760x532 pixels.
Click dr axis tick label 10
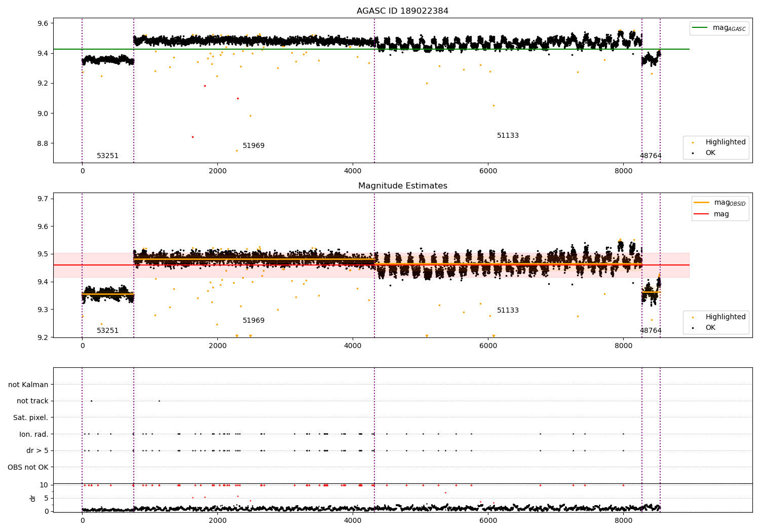[x=44, y=485]
